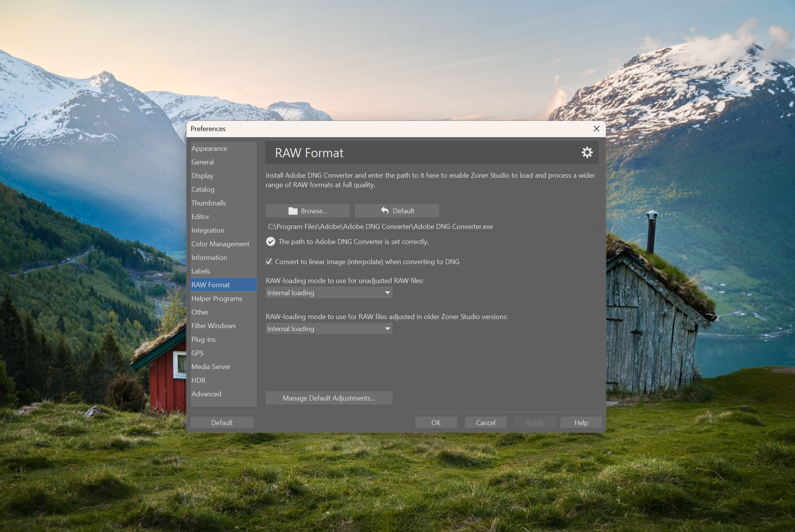Open the Information section
This screenshot has width=795, height=532.
[223, 258]
